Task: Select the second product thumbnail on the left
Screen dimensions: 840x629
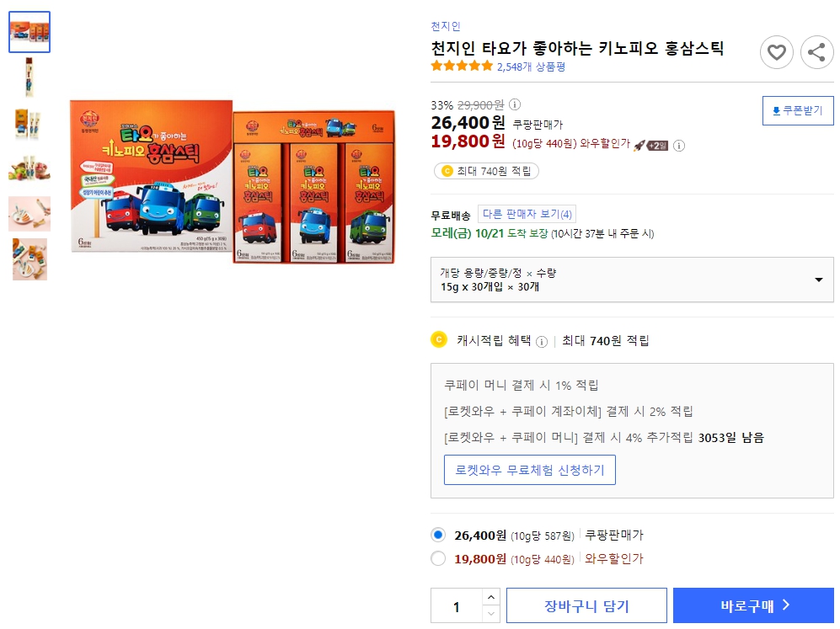Action: [x=29, y=77]
